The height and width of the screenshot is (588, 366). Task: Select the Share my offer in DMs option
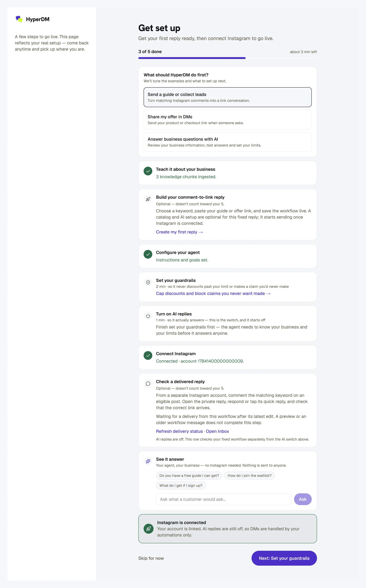point(228,119)
